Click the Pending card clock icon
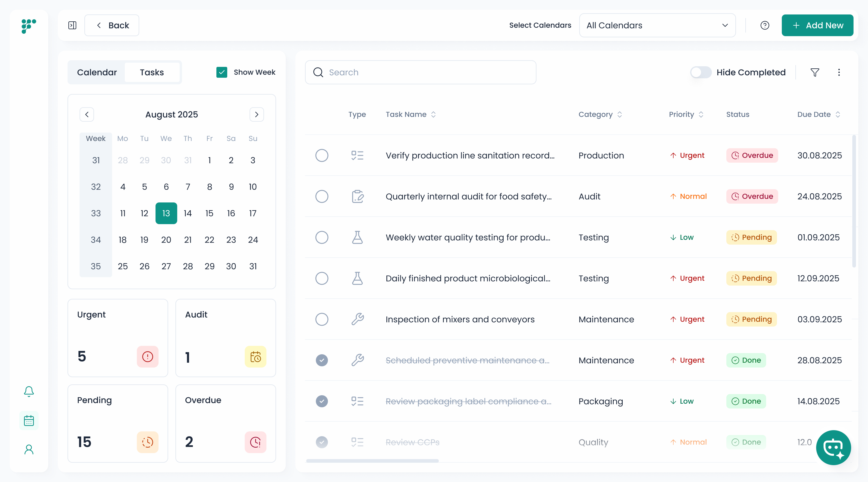Screen dimensions: 868x482 (147, 442)
